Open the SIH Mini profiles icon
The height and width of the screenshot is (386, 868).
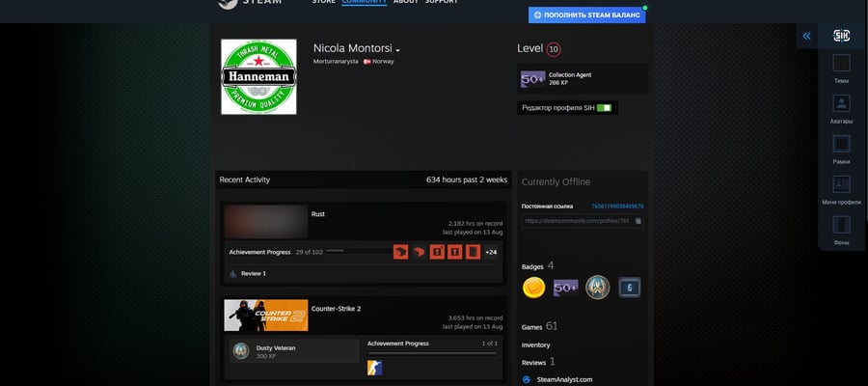841,184
